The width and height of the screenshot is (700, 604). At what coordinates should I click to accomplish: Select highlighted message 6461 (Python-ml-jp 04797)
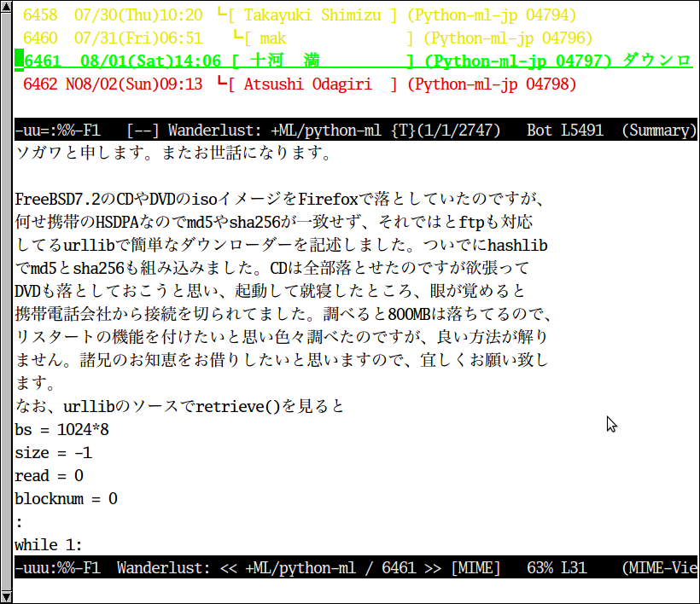pos(353,61)
